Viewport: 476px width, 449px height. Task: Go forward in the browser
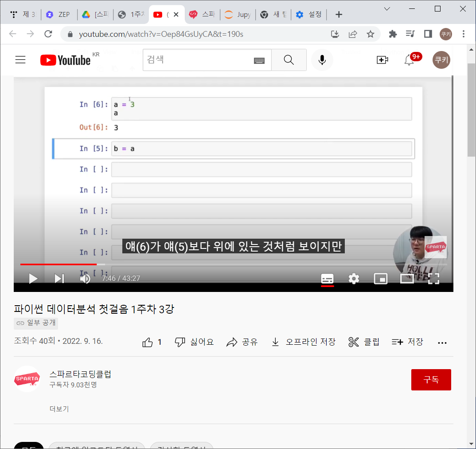(30, 34)
